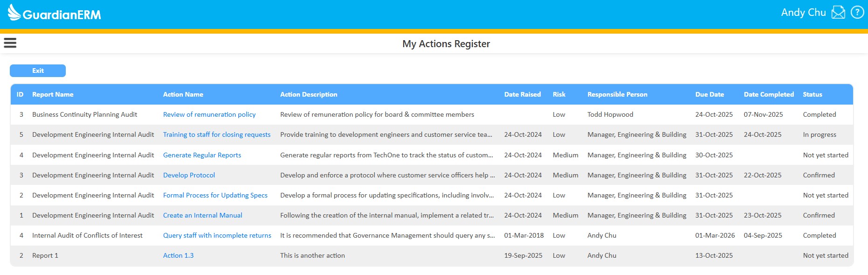
Task: Click the Date Raised column header
Action: [x=522, y=94]
